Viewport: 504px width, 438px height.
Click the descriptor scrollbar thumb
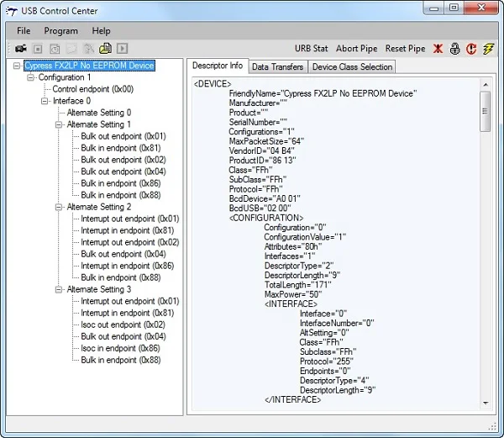click(486, 111)
